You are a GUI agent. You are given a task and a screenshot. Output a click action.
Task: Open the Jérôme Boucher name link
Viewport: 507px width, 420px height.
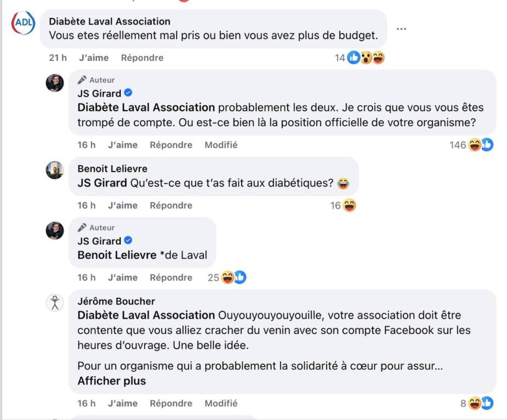click(x=116, y=301)
